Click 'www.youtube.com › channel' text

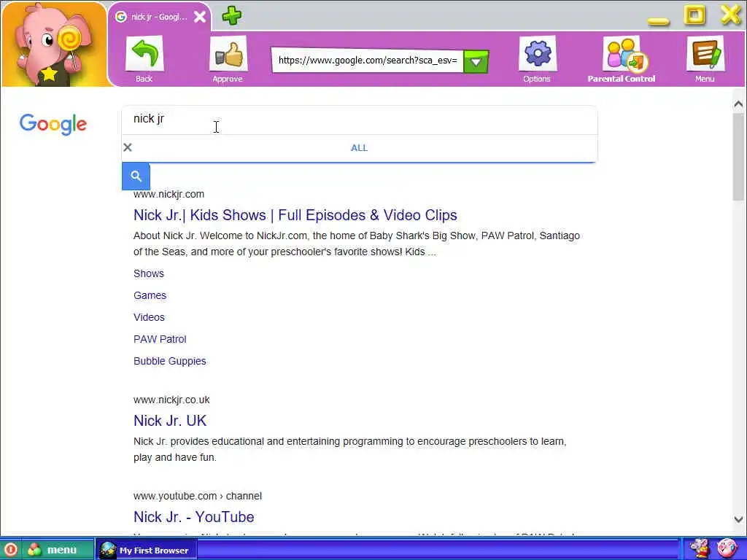pos(198,496)
